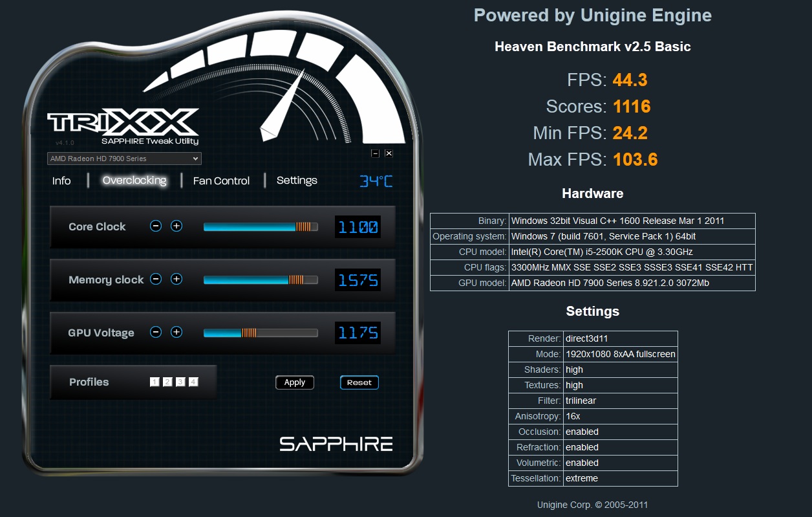Click the Profiles label
This screenshot has height=517, width=812.
click(89, 382)
